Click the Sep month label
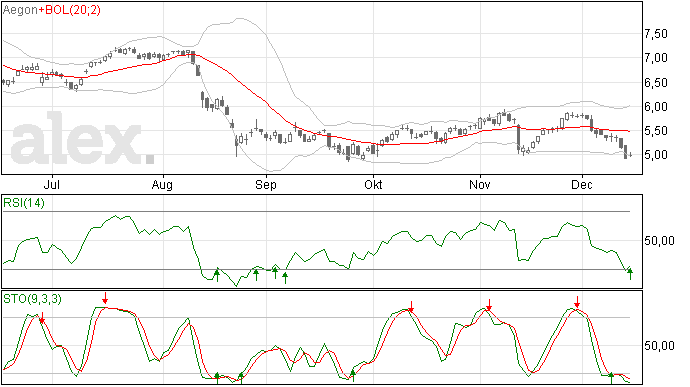This screenshot has height=387, width=690. 266,184
